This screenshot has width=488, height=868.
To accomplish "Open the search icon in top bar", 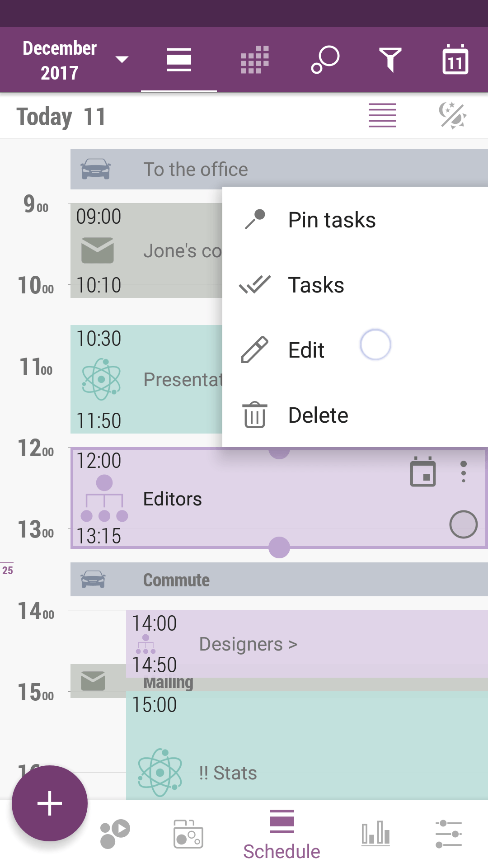I will click(325, 60).
